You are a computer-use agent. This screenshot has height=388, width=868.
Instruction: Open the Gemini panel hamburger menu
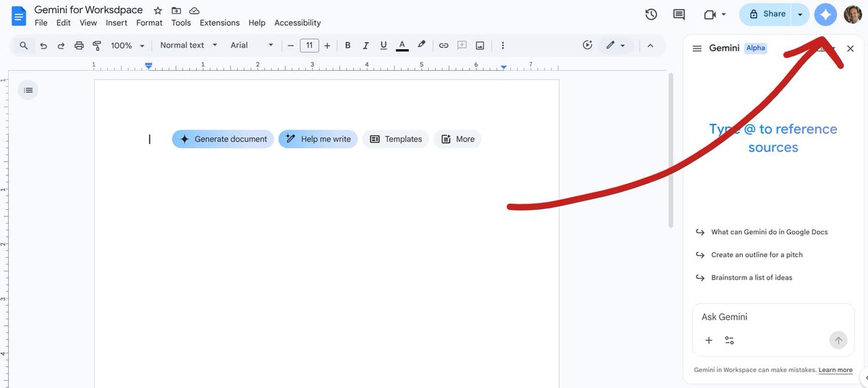pos(697,48)
